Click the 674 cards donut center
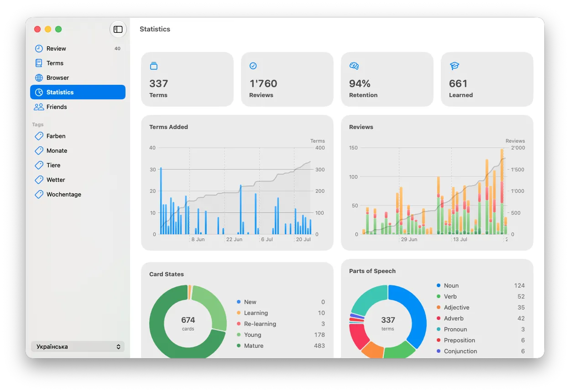570x392 pixels. click(x=188, y=323)
